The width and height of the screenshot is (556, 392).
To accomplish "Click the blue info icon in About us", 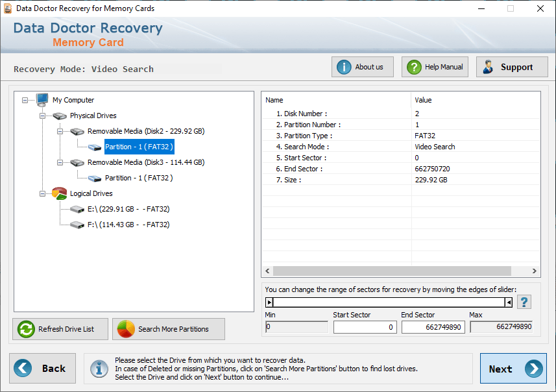I will [x=344, y=67].
